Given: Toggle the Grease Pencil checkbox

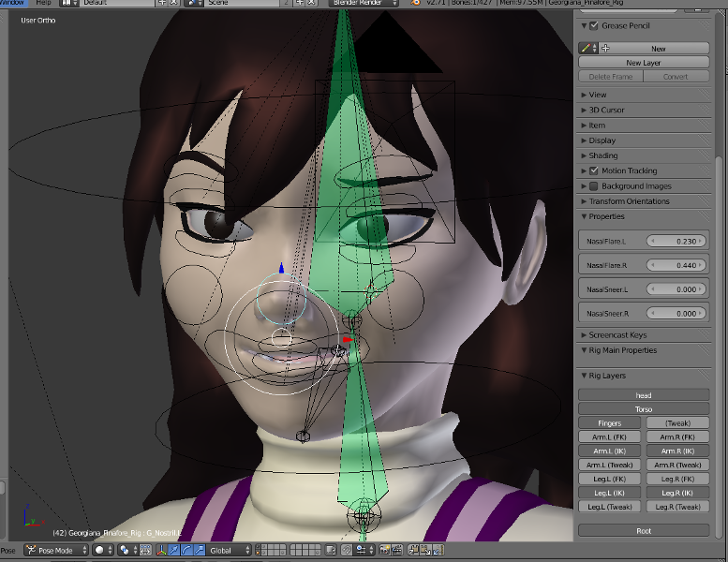Looking at the screenshot, I should [594, 26].
